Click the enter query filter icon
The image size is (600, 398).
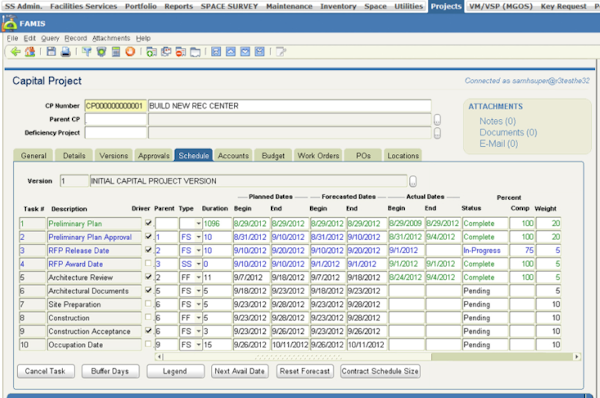click(x=87, y=52)
